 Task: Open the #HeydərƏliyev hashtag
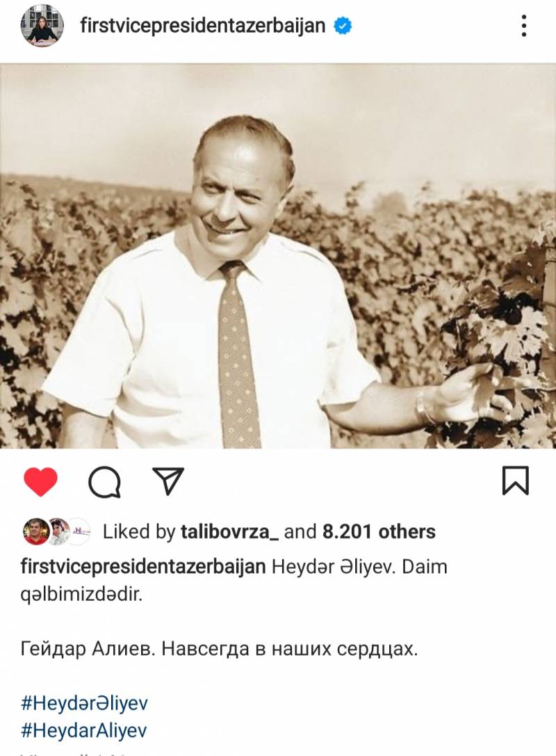tap(84, 703)
